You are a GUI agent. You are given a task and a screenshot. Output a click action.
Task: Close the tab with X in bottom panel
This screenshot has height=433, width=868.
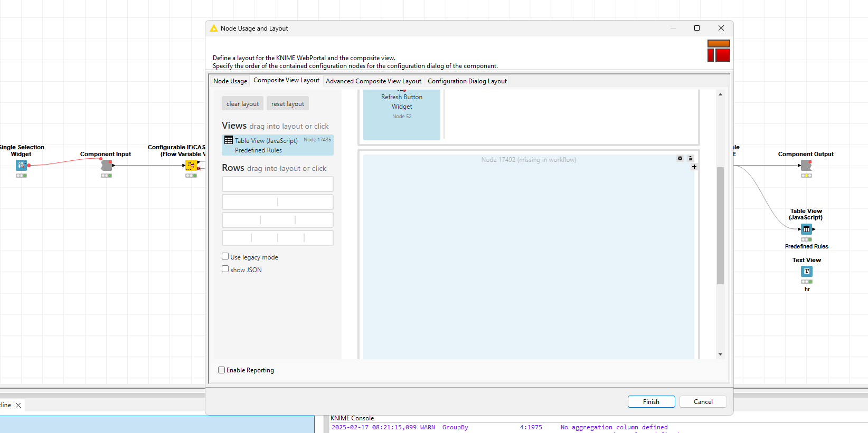click(18, 405)
